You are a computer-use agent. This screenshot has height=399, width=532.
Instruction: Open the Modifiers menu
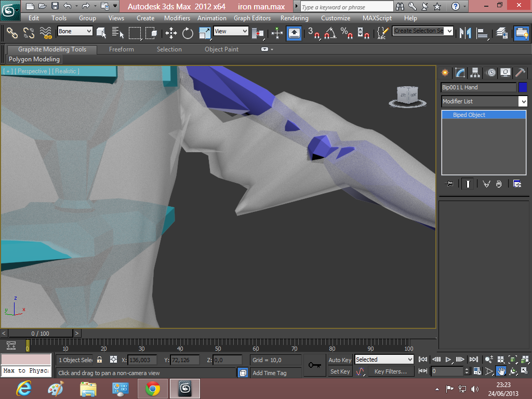click(177, 18)
